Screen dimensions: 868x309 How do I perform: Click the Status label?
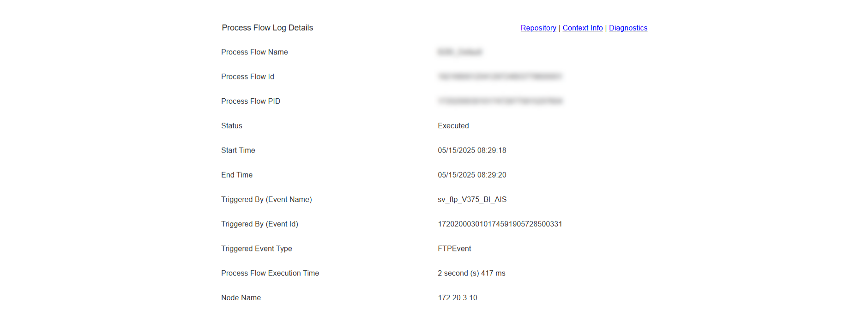coord(231,126)
